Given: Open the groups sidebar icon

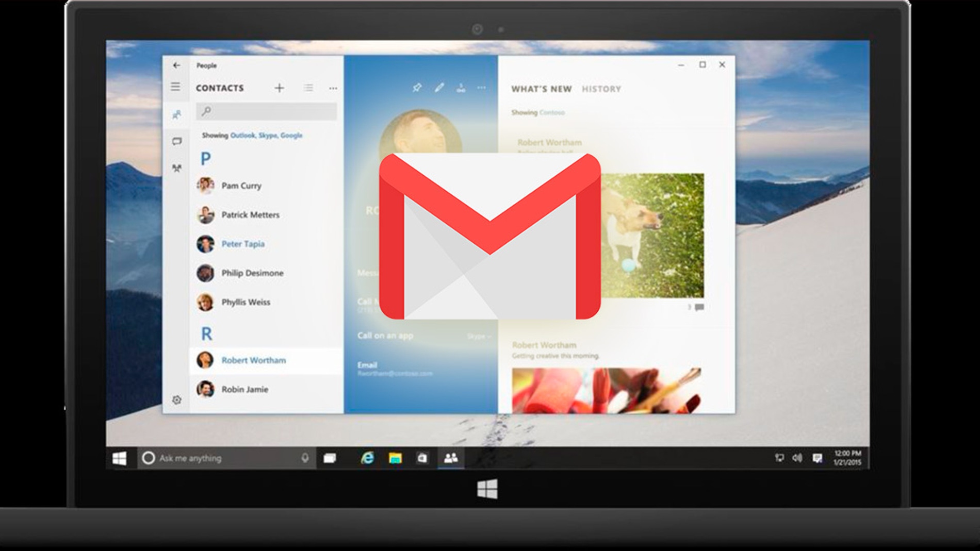Looking at the screenshot, I should (176, 168).
